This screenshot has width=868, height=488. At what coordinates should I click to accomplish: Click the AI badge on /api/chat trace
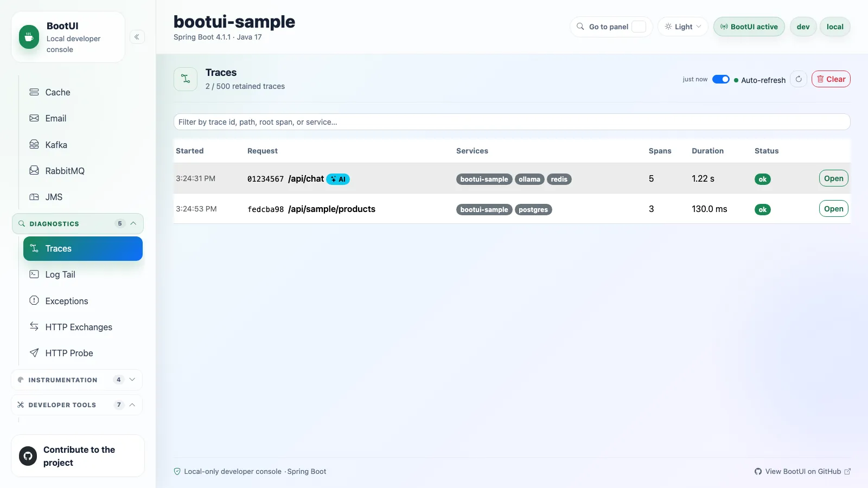point(338,179)
